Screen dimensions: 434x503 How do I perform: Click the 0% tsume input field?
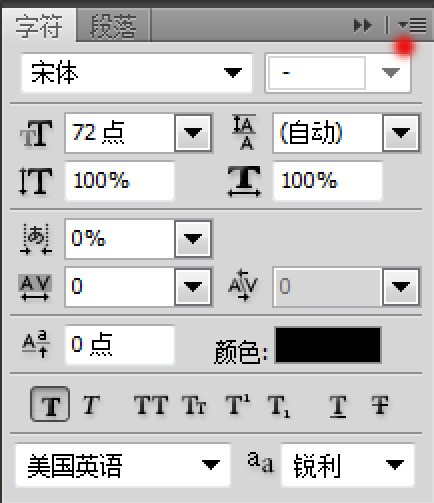pos(120,238)
